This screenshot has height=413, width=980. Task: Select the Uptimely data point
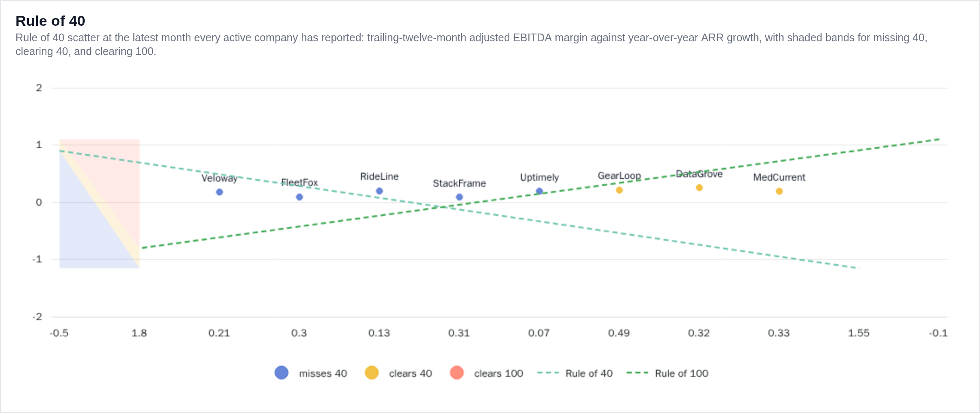(x=539, y=191)
